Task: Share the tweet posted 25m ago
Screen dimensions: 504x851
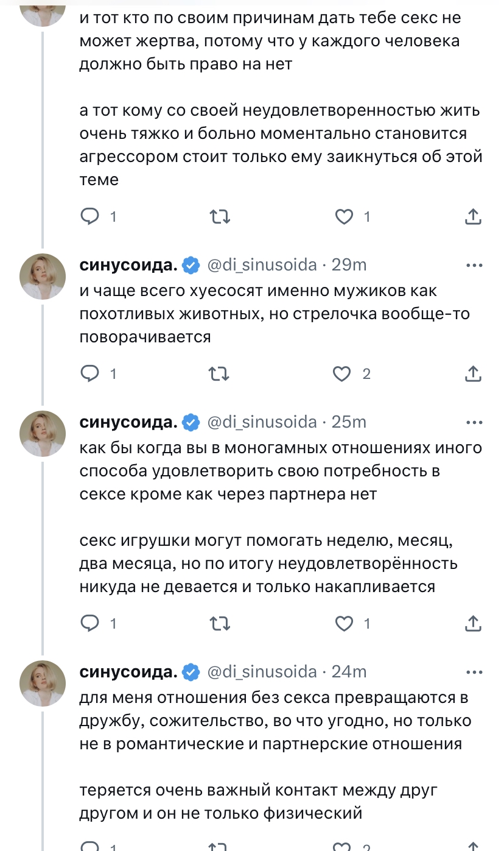Action: tap(474, 623)
